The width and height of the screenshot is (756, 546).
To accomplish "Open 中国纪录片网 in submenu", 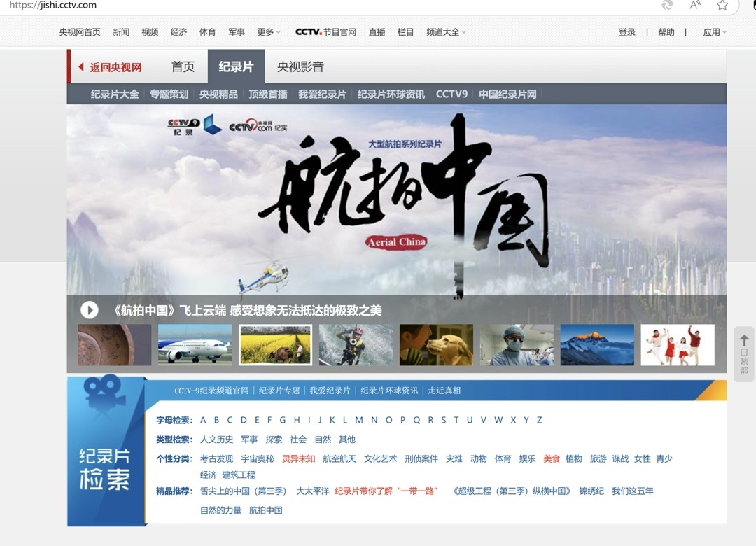I will pyautogui.click(x=507, y=94).
